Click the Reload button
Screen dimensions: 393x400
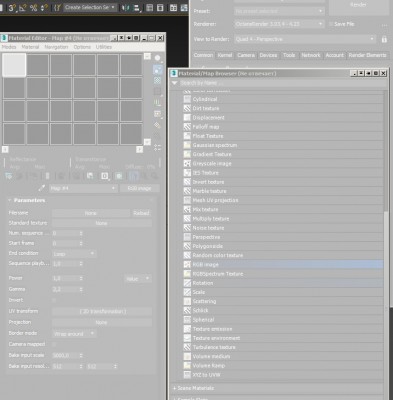(141, 213)
